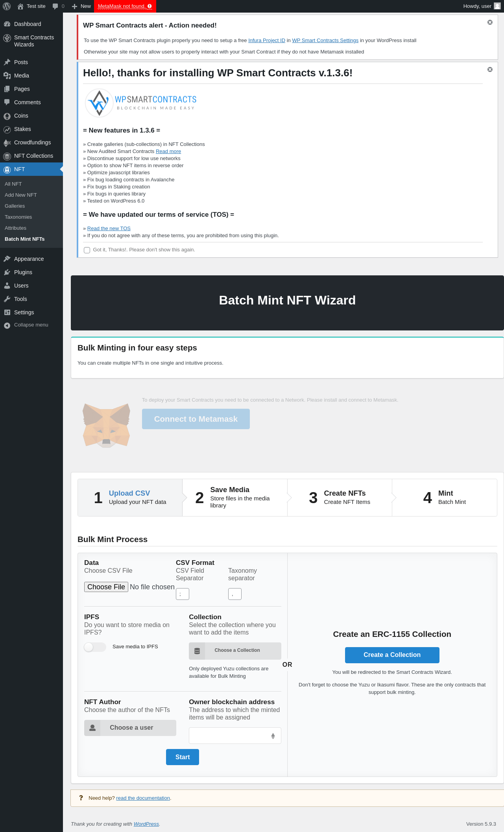Focus the Taxonomy separator input
This screenshot has width=504, height=832.
click(235, 594)
